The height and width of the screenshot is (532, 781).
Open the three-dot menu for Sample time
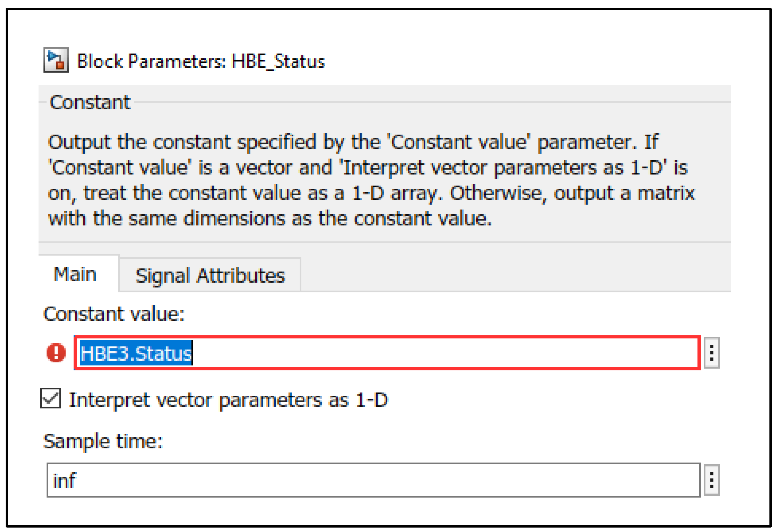point(711,480)
